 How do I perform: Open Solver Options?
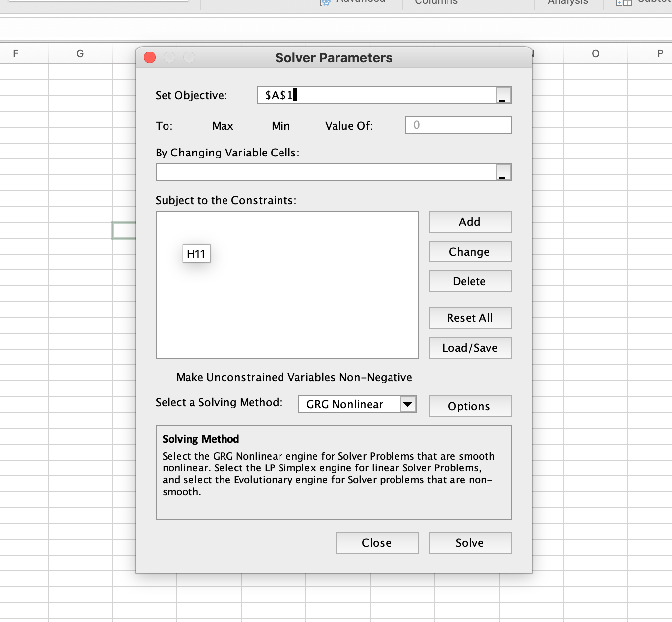[470, 406]
